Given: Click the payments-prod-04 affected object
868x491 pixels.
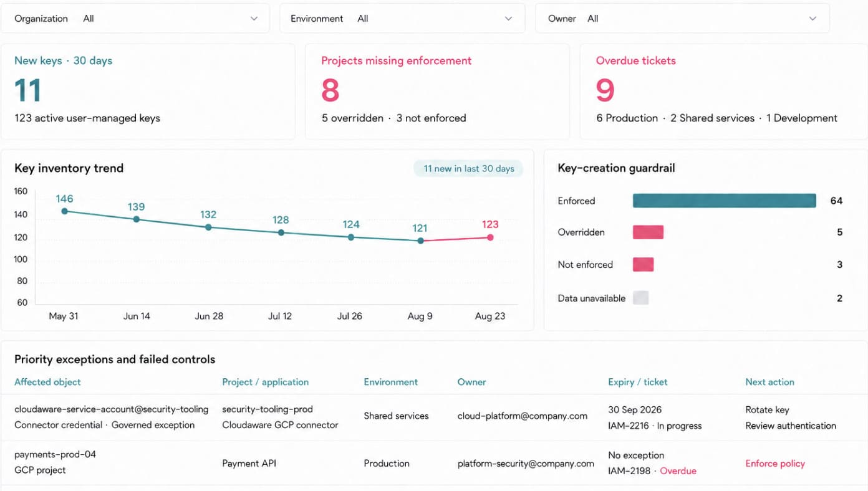Looking at the screenshot, I should pos(55,454).
